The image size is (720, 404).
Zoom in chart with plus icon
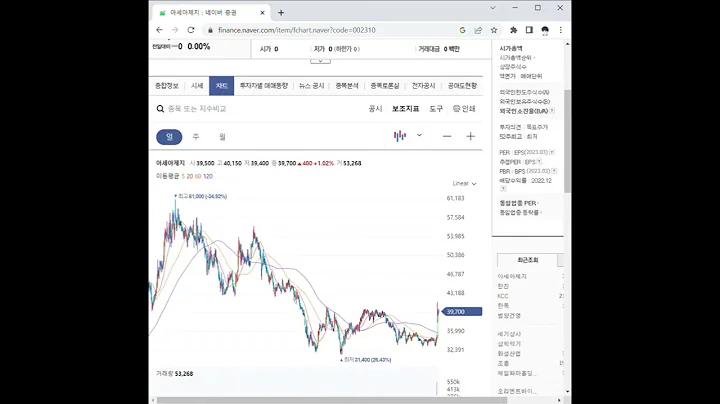pyautogui.click(x=470, y=136)
